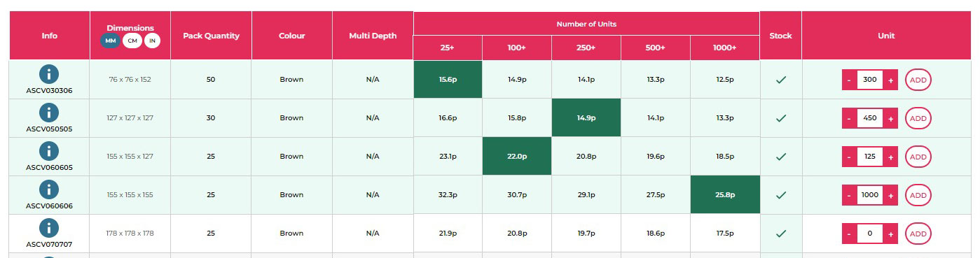The width and height of the screenshot is (980, 258).
Task: Add ASCV030306 to basket with ADD
Action: 918,80
